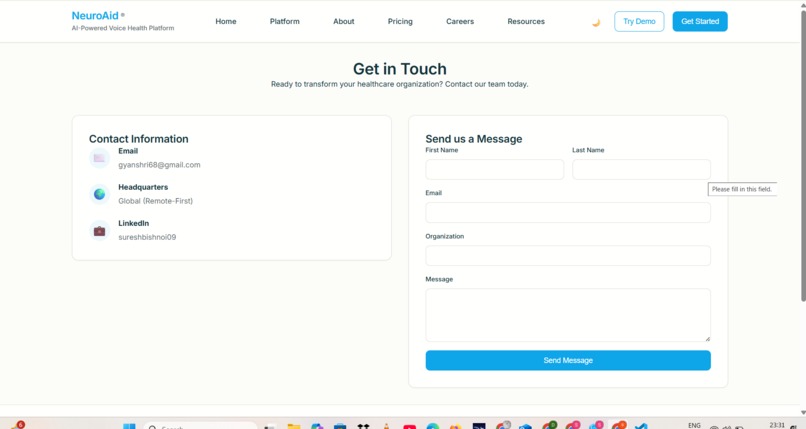The height and width of the screenshot is (429, 806).
Task: Click the AI-Powered Voice Health Platform tagline
Action: point(123,28)
